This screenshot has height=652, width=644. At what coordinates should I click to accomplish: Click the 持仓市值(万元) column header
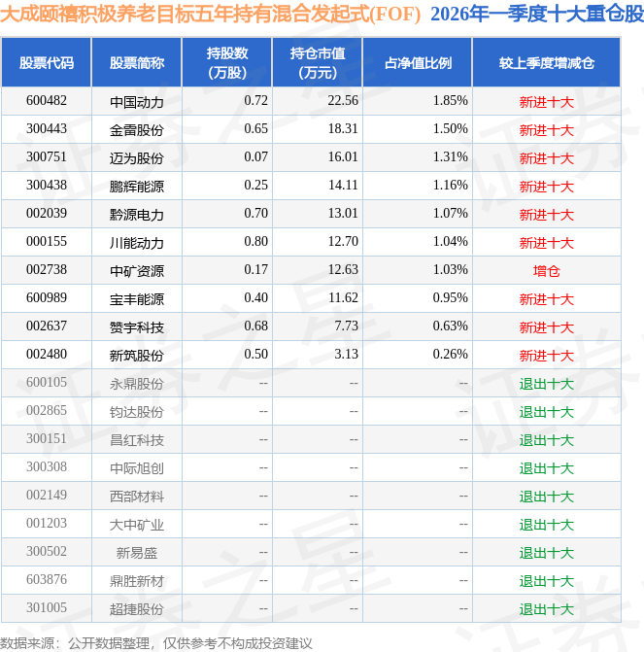[x=318, y=63]
